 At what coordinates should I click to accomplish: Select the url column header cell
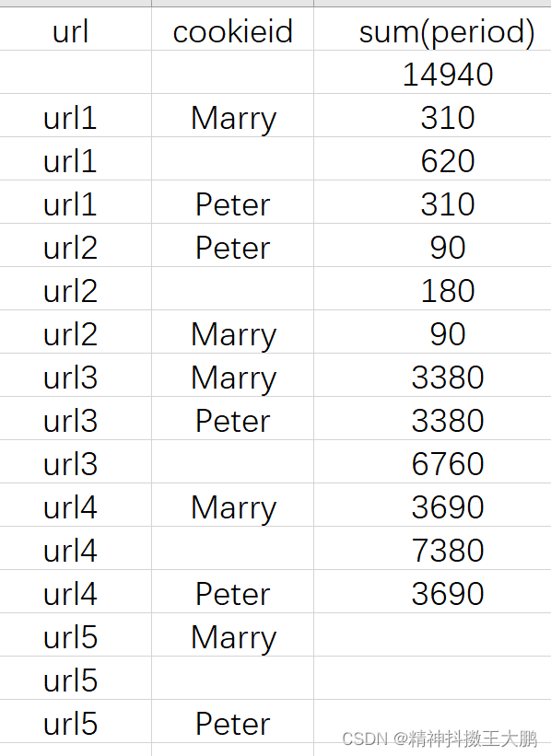click(x=76, y=29)
